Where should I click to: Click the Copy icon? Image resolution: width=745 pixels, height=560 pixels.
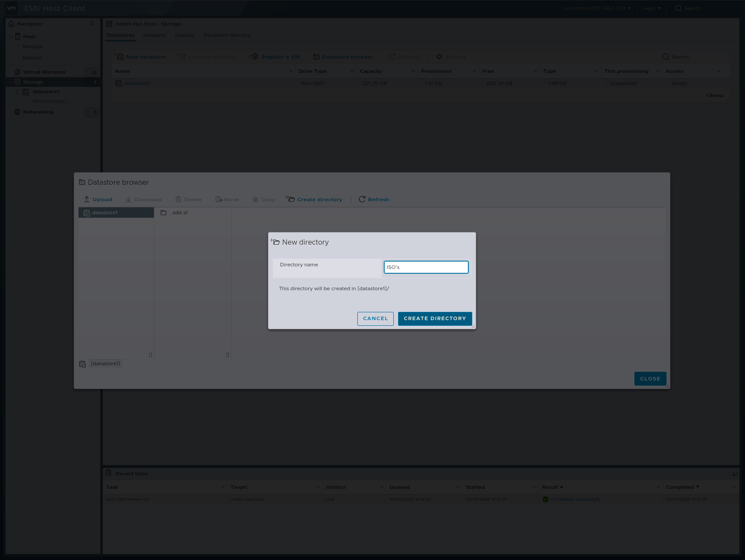[255, 199]
